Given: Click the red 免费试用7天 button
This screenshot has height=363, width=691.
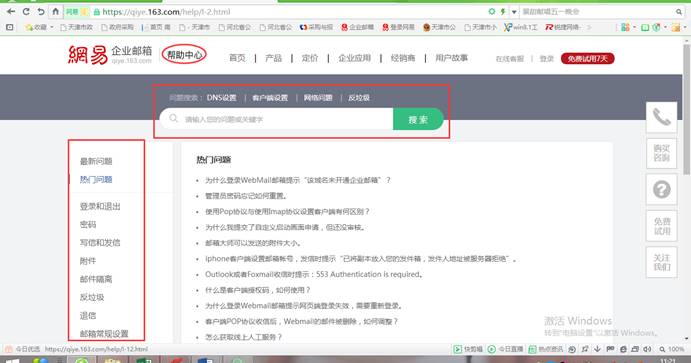Looking at the screenshot, I should 587,59.
